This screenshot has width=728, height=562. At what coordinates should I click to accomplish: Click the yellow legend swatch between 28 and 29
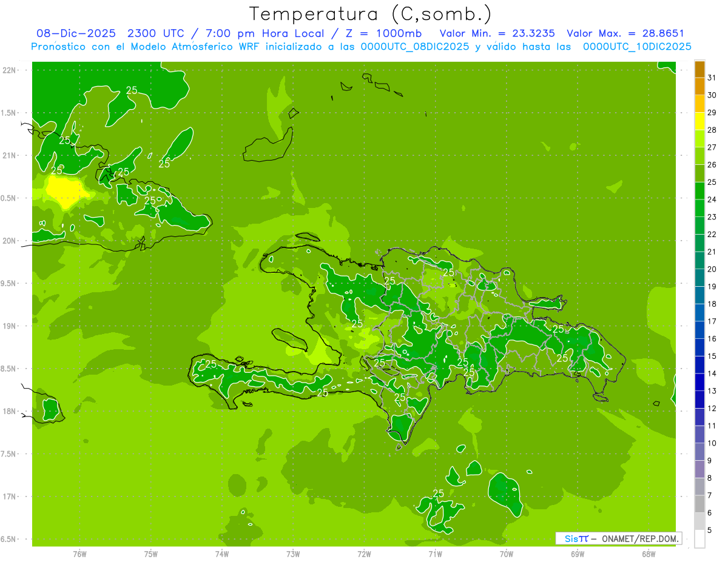tap(699, 122)
